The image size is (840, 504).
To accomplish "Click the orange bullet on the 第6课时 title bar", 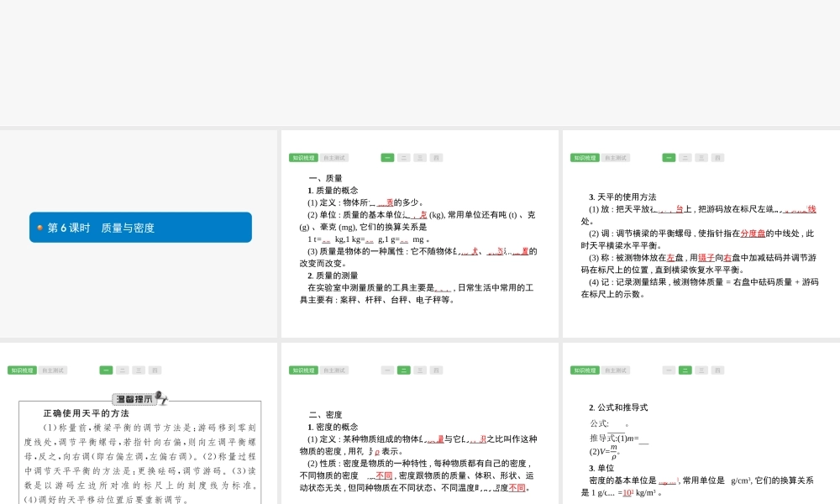I will 39,228.
